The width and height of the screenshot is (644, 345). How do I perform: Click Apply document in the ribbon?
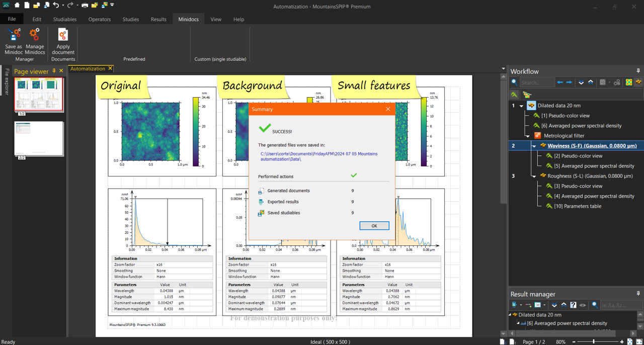point(63,41)
